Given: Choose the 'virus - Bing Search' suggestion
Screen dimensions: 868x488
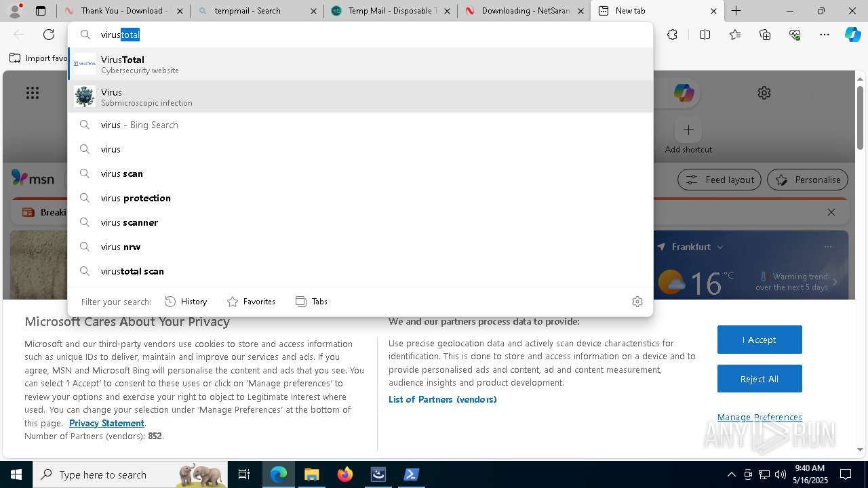Looking at the screenshot, I should (360, 125).
